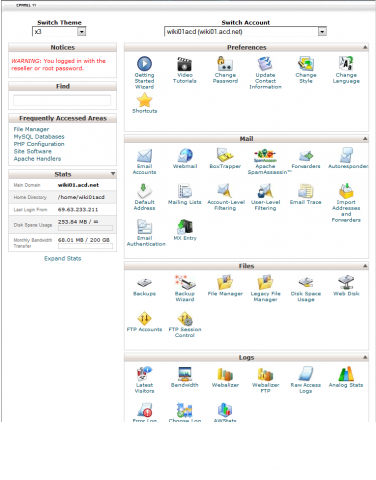Collapse the Stats panel arrow
This screenshot has height=480, width=376.
click(x=113, y=174)
